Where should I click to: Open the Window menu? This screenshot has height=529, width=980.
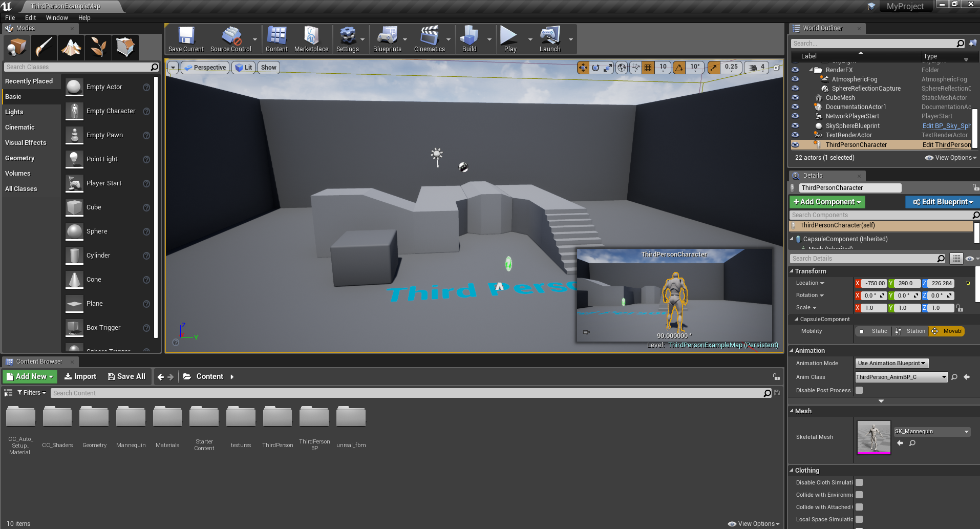[x=57, y=17]
